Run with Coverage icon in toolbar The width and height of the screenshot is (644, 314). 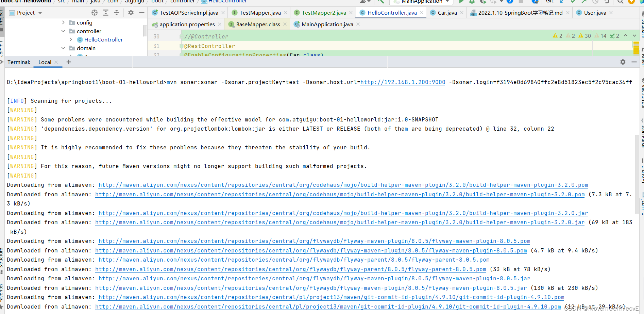coord(483,2)
